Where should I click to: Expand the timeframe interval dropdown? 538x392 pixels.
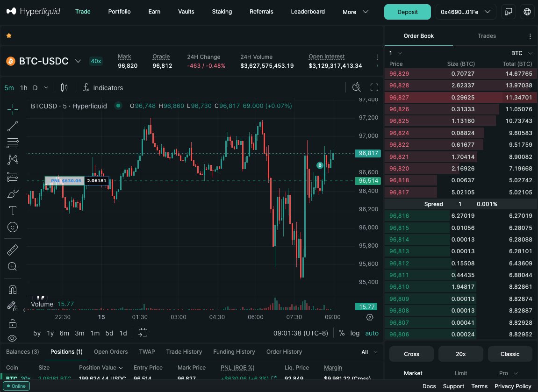46,88
